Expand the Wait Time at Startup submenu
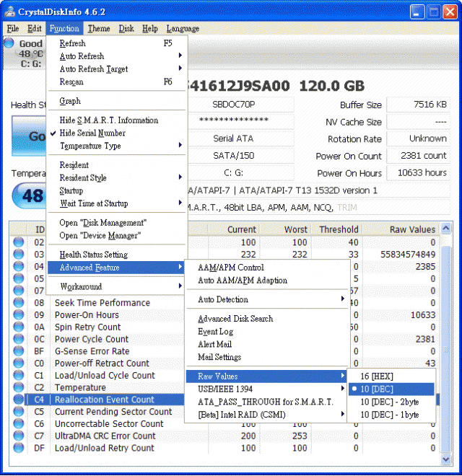Screen dimensions: 462x476 (117, 203)
